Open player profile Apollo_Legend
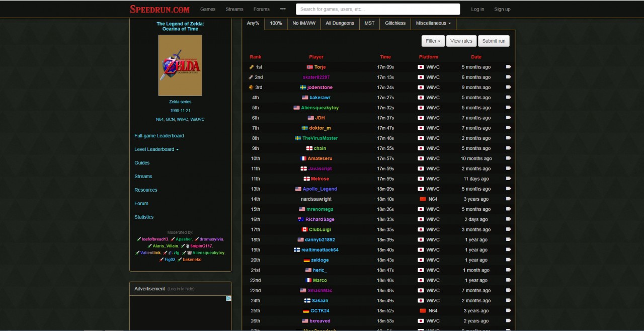Image resolution: width=644 pixels, height=331 pixels. tap(320, 189)
